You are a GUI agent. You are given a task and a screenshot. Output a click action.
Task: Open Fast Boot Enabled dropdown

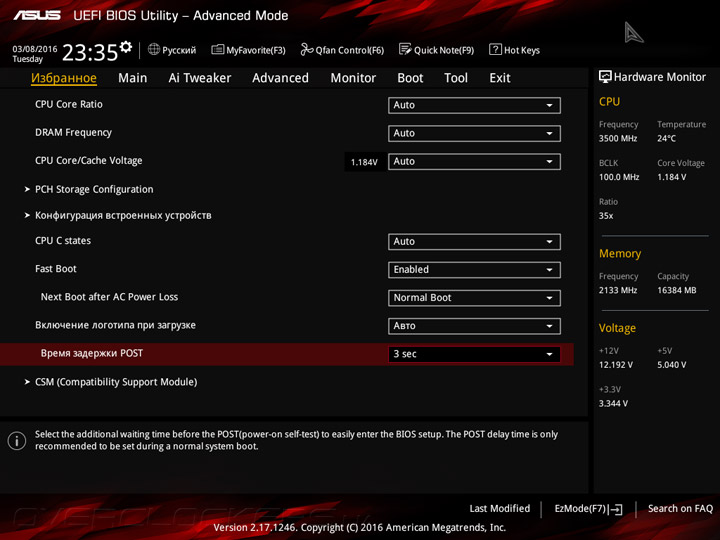pos(474,270)
